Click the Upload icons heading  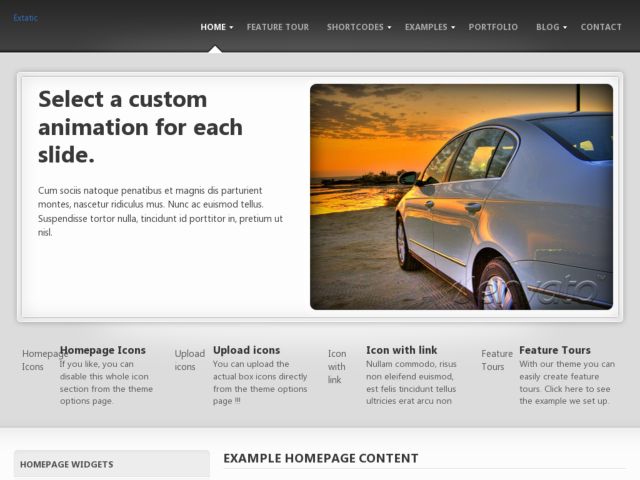click(247, 350)
